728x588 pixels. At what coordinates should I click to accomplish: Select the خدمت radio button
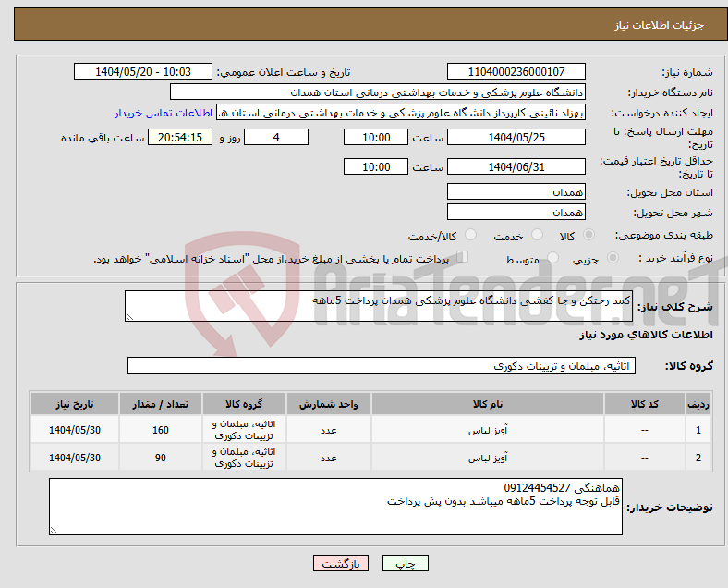(537, 235)
